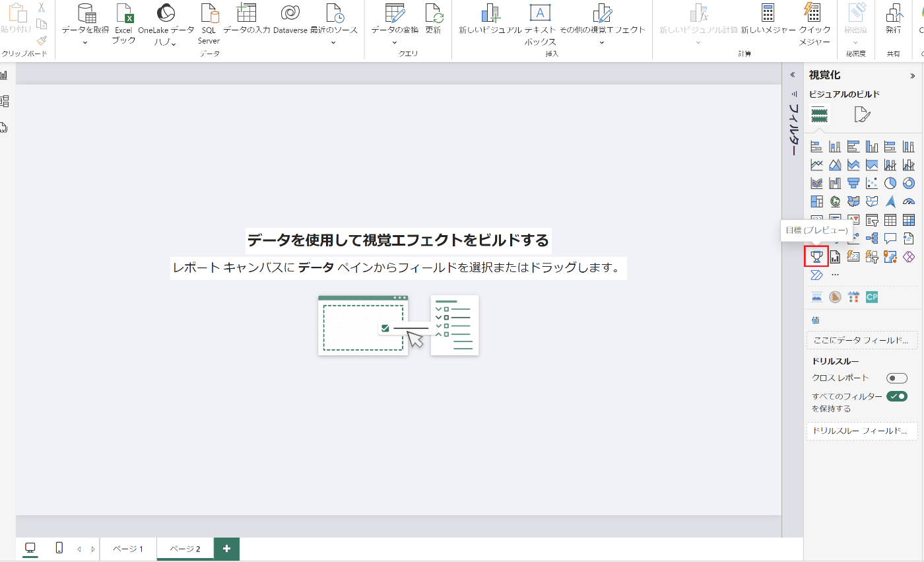Image resolution: width=924 pixels, height=562 pixels.
Task: Select the Q&A speech bubble visual
Action: coord(890,238)
